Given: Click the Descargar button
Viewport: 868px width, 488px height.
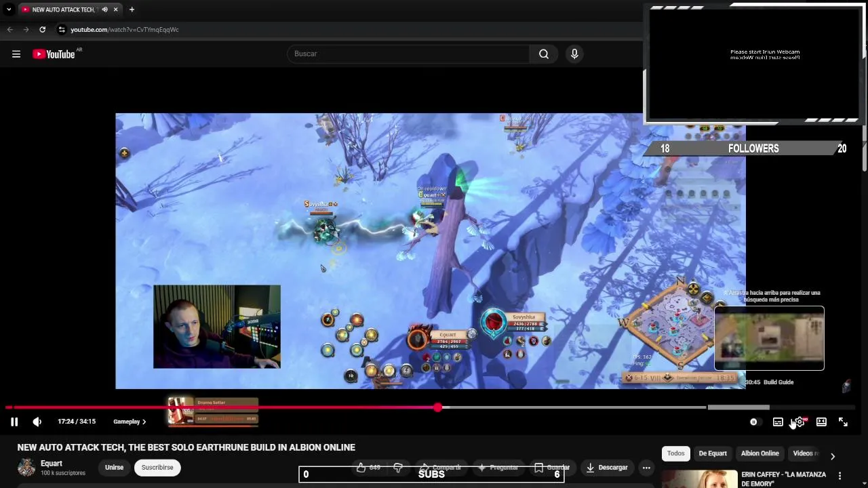Looking at the screenshot, I should [607, 468].
